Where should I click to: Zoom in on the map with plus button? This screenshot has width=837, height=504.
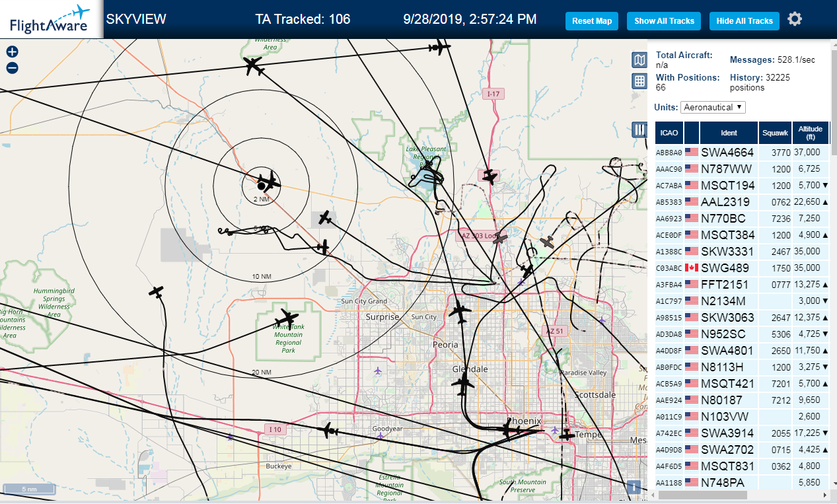[x=12, y=52]
